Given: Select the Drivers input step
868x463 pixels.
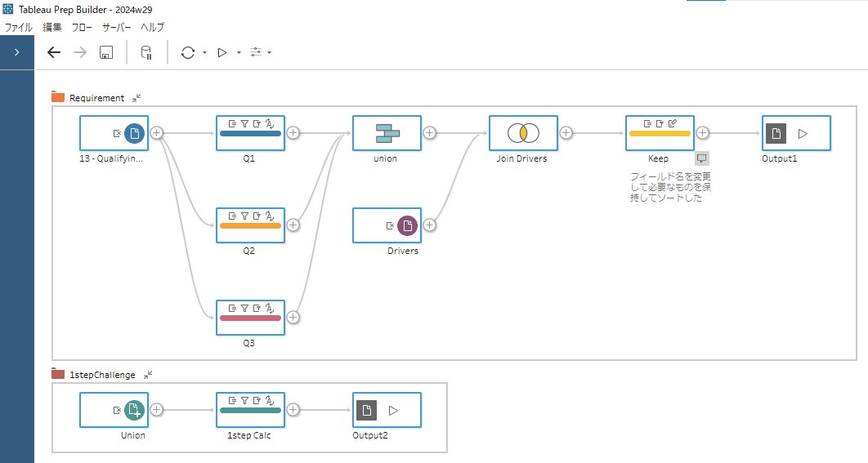Looking at the screenshot, I should pyautogui.click(x=387, y=225).
